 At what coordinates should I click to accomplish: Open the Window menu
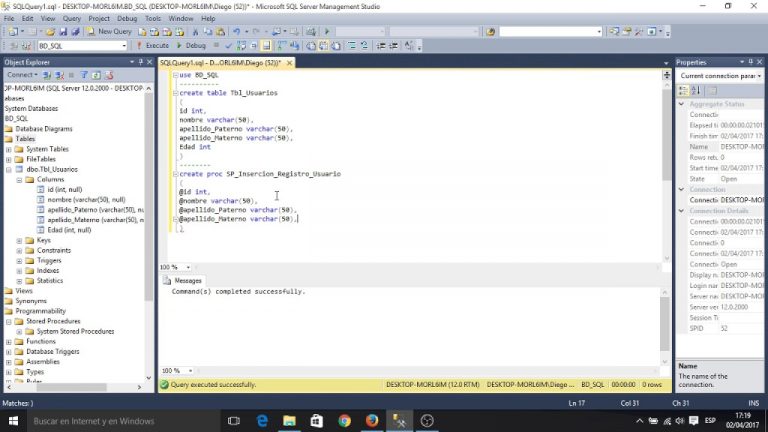pos(181,19)
